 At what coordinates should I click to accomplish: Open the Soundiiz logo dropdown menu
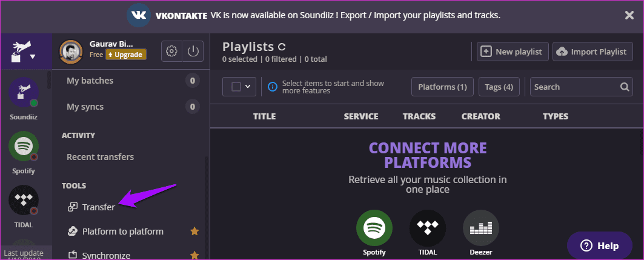[x=24, y=52]
